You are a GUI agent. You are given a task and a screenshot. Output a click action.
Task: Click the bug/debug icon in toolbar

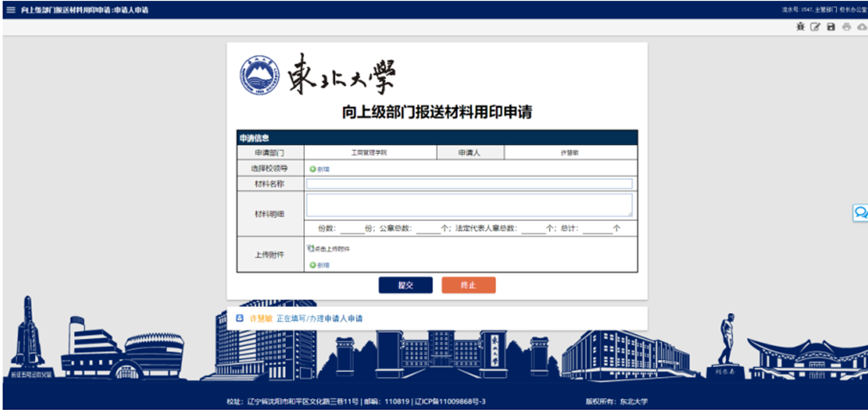point(800,27)
